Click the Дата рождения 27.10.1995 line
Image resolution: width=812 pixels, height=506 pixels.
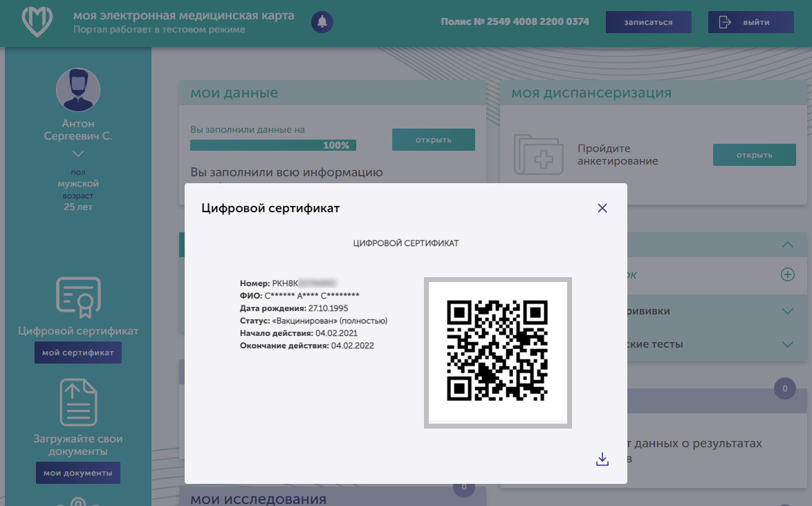[294, 308]
